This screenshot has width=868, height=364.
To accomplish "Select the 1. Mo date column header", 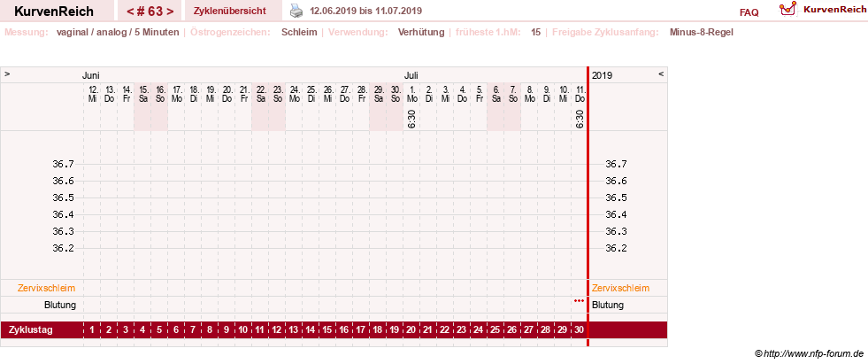I will pyautogui.click(x=411, y=94).
